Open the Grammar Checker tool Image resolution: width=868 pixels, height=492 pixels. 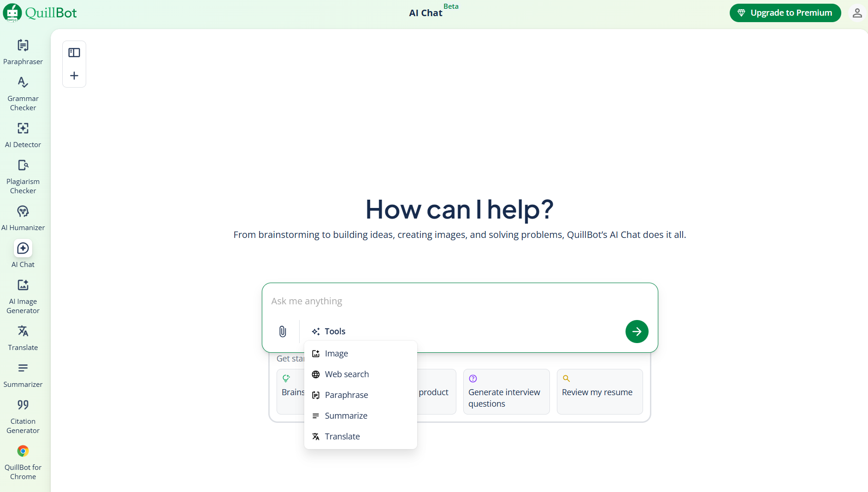click(23, 94)
